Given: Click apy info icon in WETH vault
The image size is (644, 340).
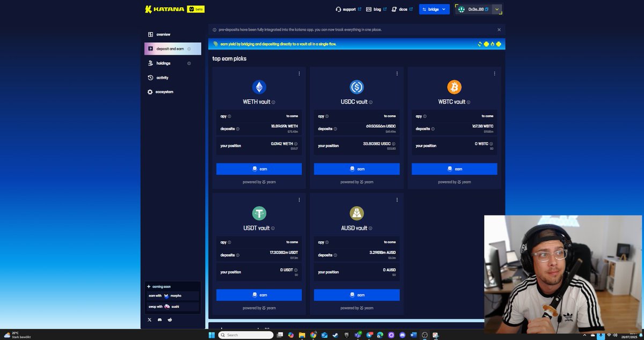Looking at the screenshot, I should click(229, 116).
